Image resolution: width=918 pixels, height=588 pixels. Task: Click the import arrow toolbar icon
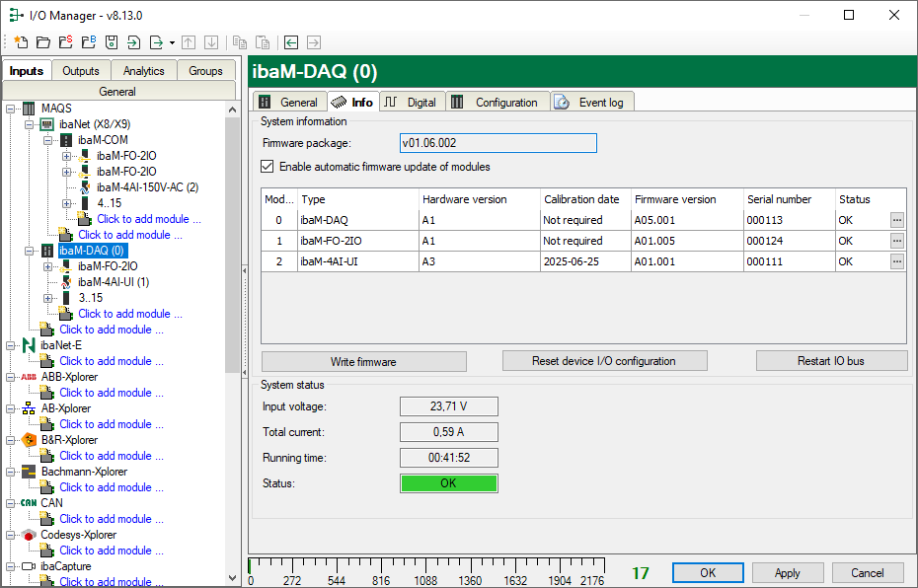click(133, 42)
